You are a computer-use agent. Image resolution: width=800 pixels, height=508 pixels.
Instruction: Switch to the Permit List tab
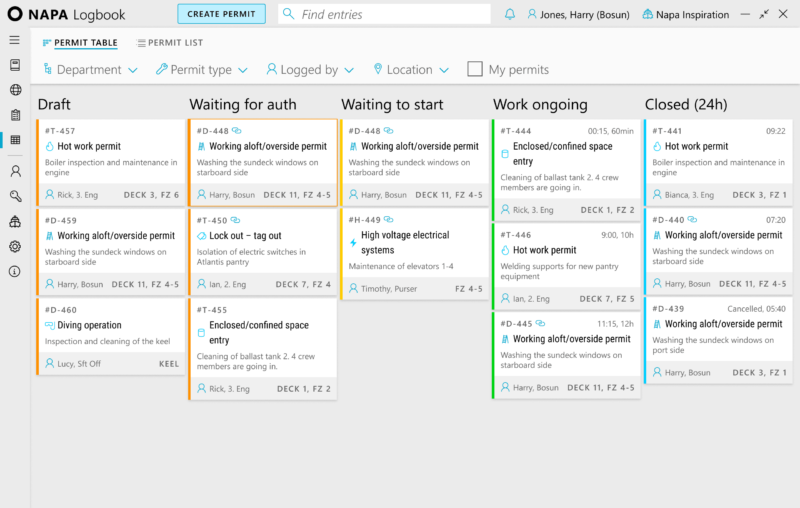click(170, 43)
